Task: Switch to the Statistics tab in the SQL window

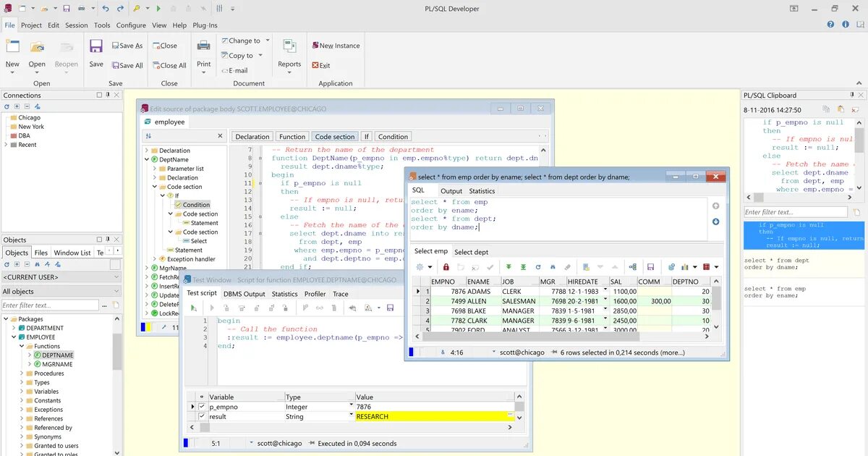Action: (x=482, y=191)
